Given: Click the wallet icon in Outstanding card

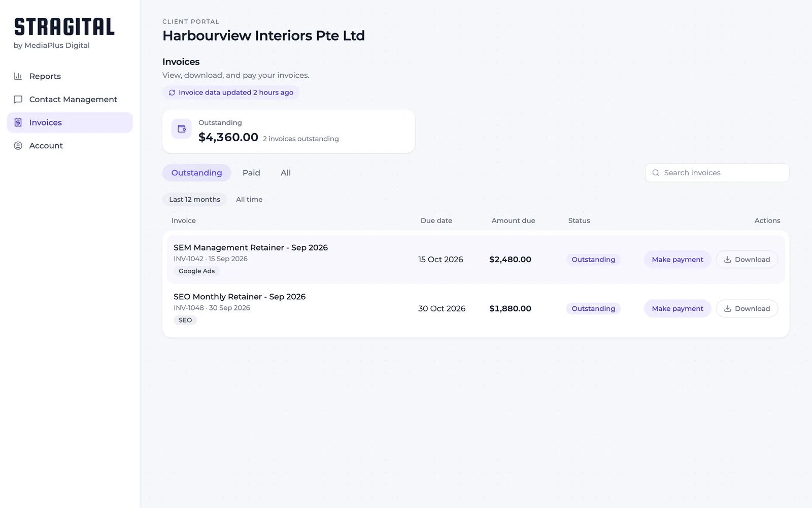Looking at the screenshot, I should tap(182, 129).
